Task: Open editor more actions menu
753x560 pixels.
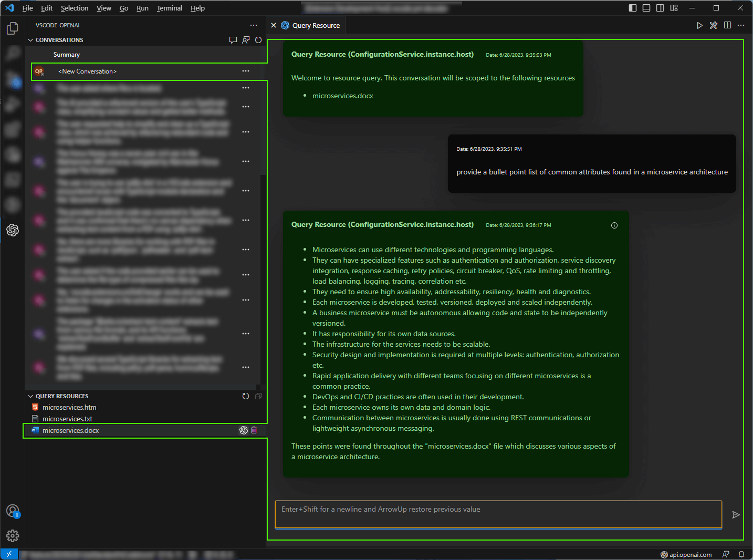Action: click(741, 25)
